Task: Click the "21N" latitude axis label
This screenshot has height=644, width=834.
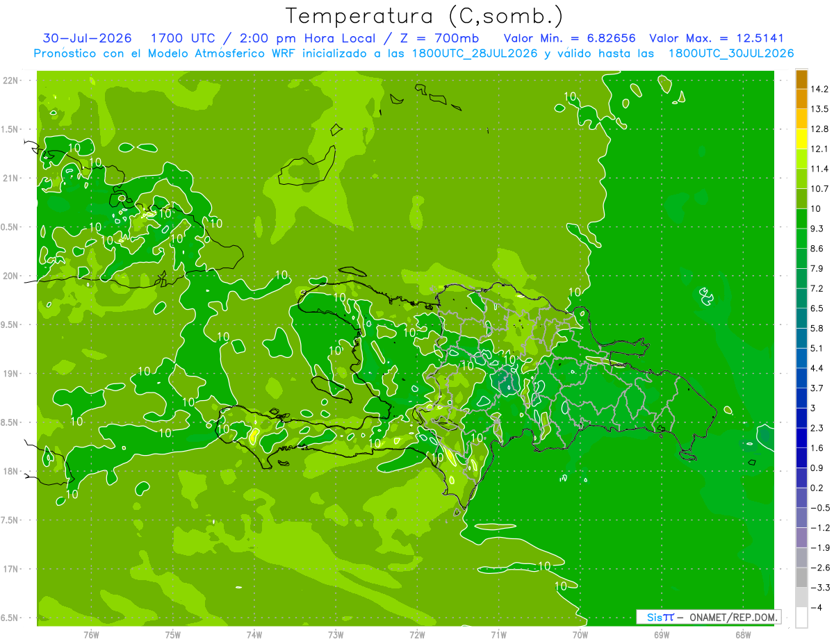Action: coord(10,178)
